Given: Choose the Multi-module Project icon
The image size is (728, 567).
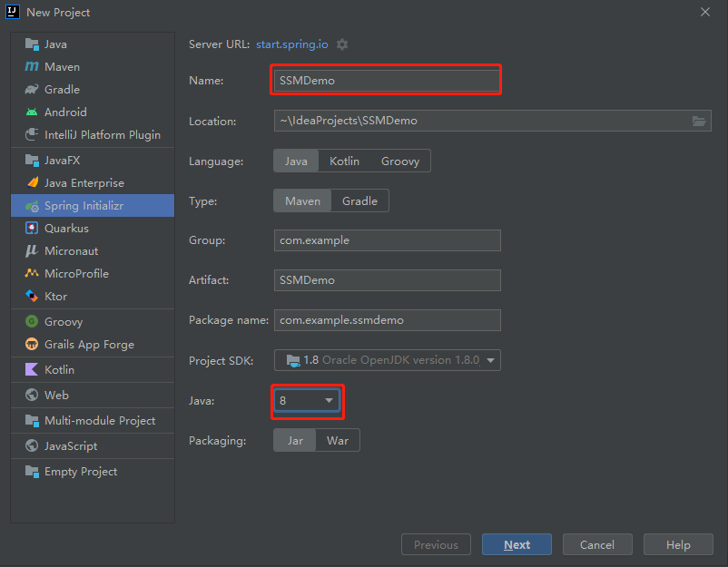Looking at the screenshot, I should point(32,420).
